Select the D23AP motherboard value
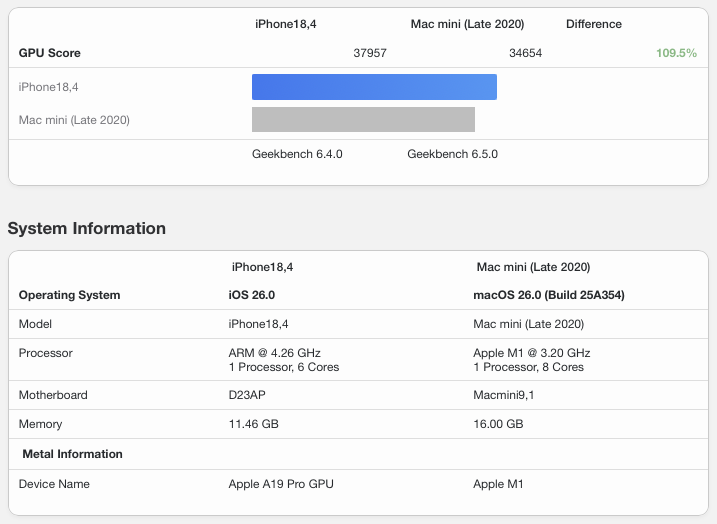This screenshot has width=717, height=524. [248, 395]
